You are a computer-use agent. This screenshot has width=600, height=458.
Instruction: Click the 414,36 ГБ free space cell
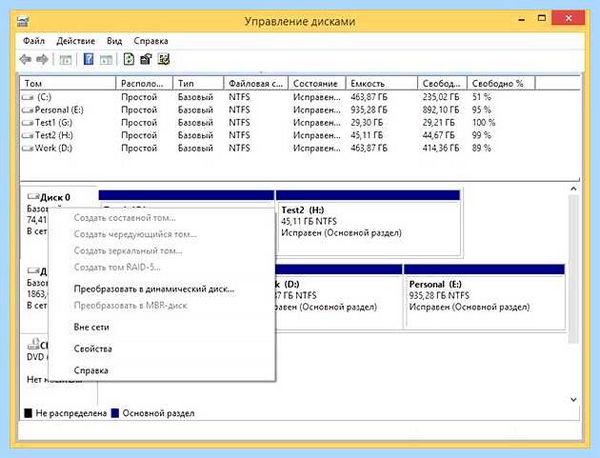point(441,148)
